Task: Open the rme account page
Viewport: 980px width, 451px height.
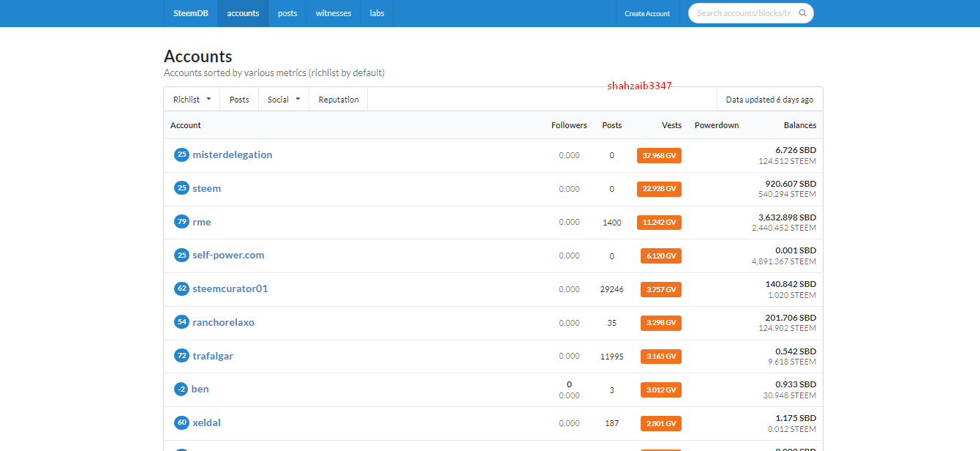Action: [x=202, y=222]
